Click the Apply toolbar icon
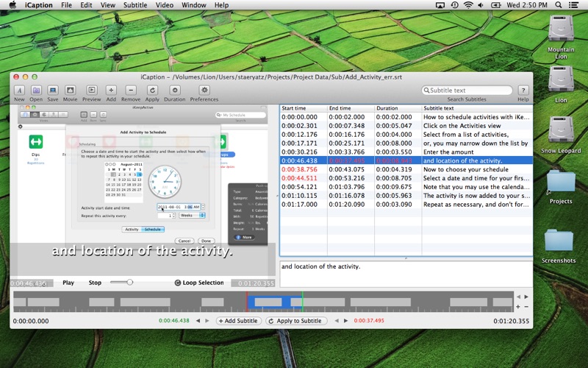The image size is (588, 368). pyautogui.click(x=152, y=90)
